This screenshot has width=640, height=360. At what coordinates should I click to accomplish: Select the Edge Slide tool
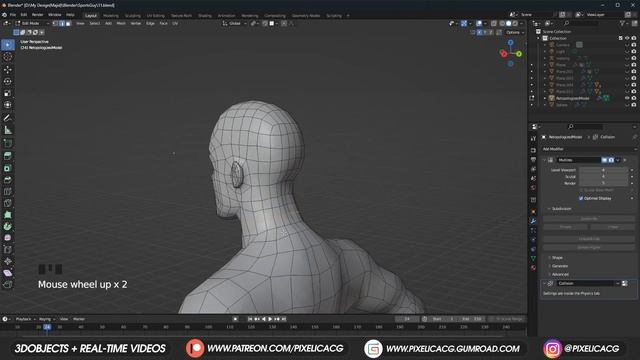[8, 250]
